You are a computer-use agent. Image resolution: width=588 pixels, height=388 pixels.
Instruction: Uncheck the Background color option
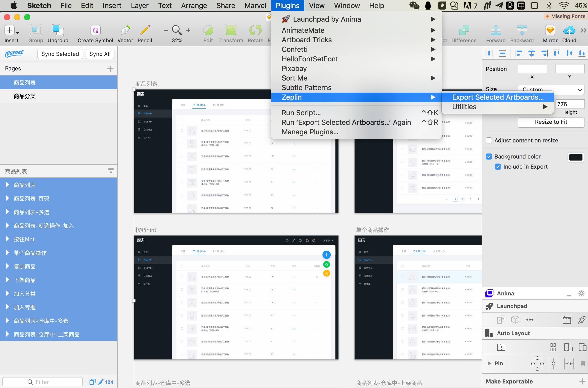tap(489, 157)
